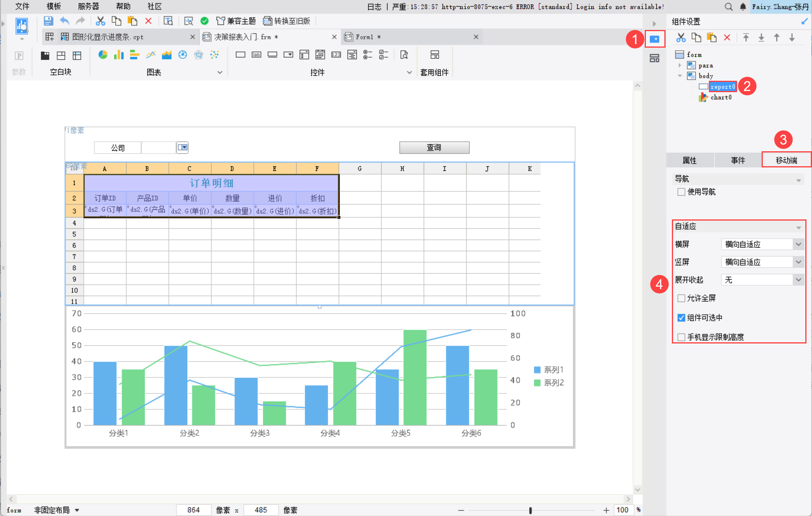Click the zoom slider handle at bottom
The height and width of the screenshot is (516, 812).
pyautogui.click(x=531, y=510)
